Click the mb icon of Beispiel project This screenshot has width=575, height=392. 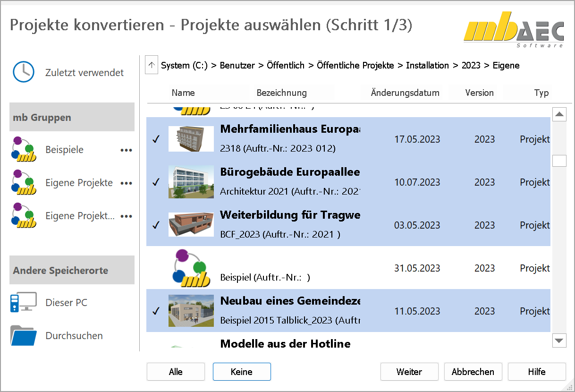pos(190,268)
